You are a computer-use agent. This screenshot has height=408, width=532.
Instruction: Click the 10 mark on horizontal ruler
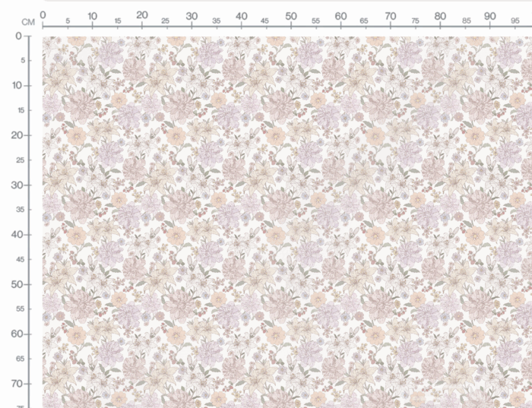click(92, 16)
